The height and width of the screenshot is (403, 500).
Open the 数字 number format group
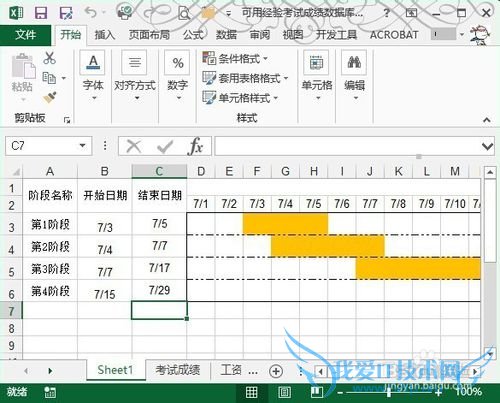[x=178, y=76]
